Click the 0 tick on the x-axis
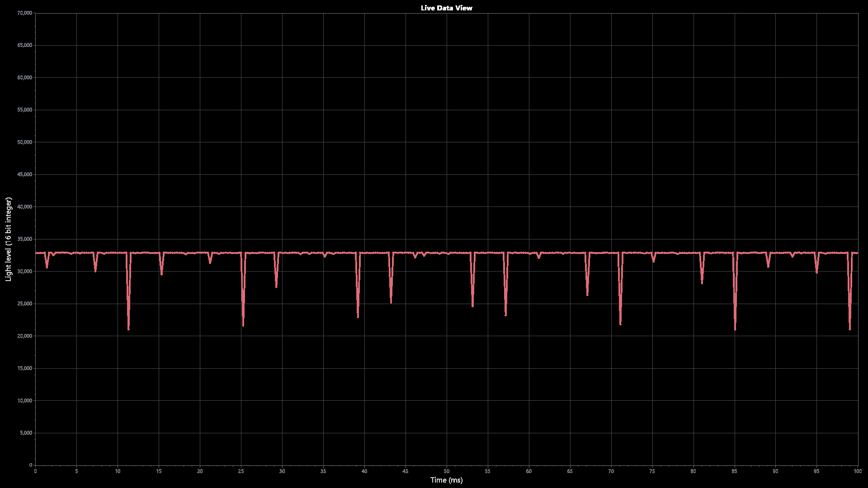 (x=35, y=471)
